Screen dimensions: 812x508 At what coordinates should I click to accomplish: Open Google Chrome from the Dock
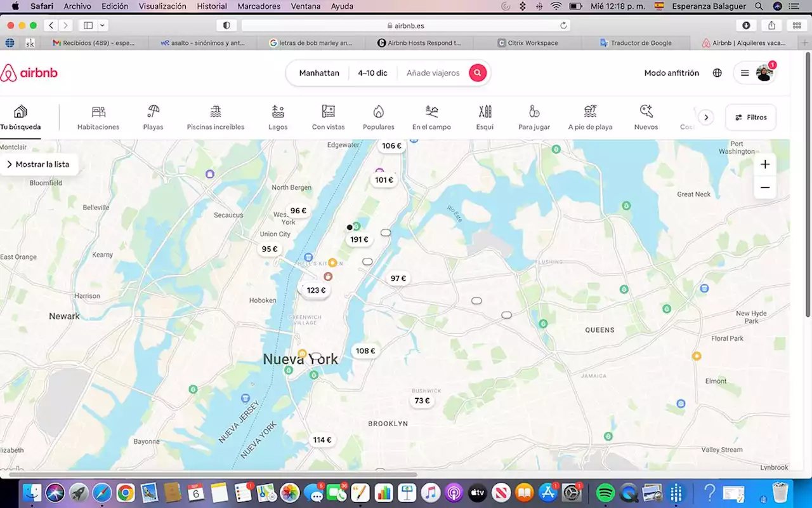[126, 492]
